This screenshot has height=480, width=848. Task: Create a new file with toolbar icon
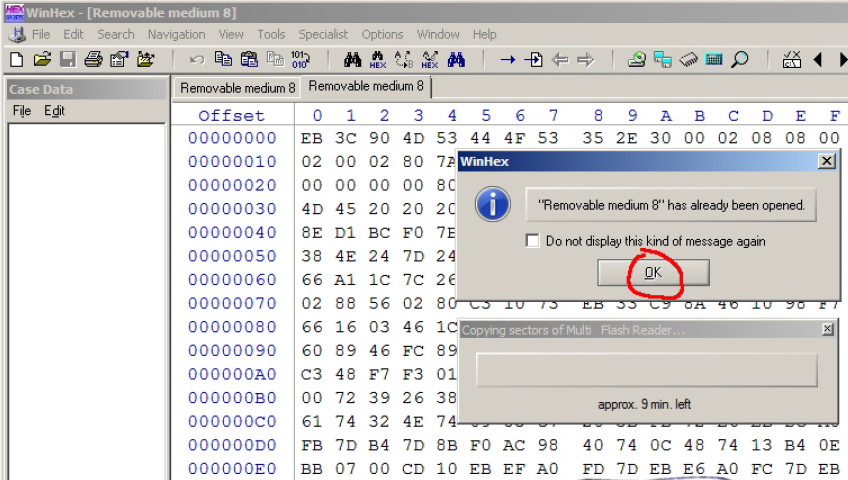pyautogui.click(x=16, y=59)
